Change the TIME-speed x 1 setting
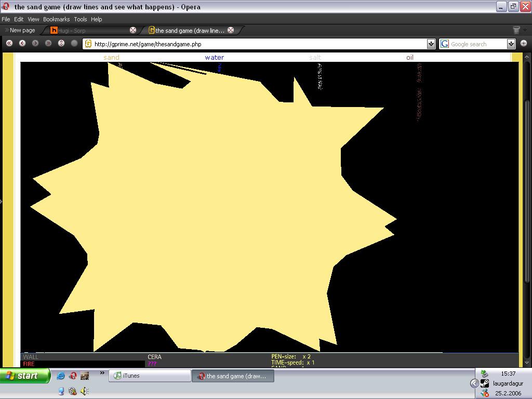This screenshot has height=399, width=532. coord(293,362)
